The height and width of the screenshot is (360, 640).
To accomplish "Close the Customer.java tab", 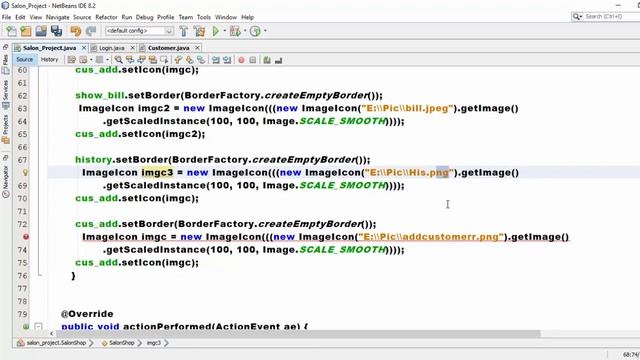I will pos(197,48).
